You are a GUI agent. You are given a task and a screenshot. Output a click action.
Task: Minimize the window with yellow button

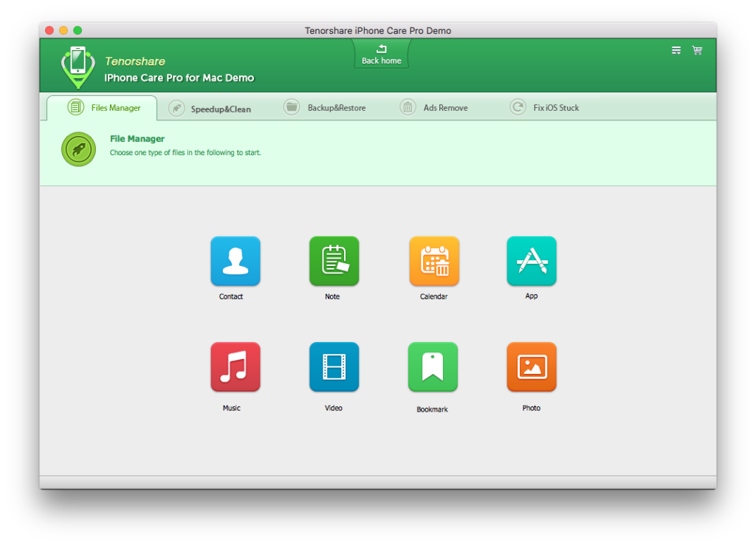pos(63,30)
